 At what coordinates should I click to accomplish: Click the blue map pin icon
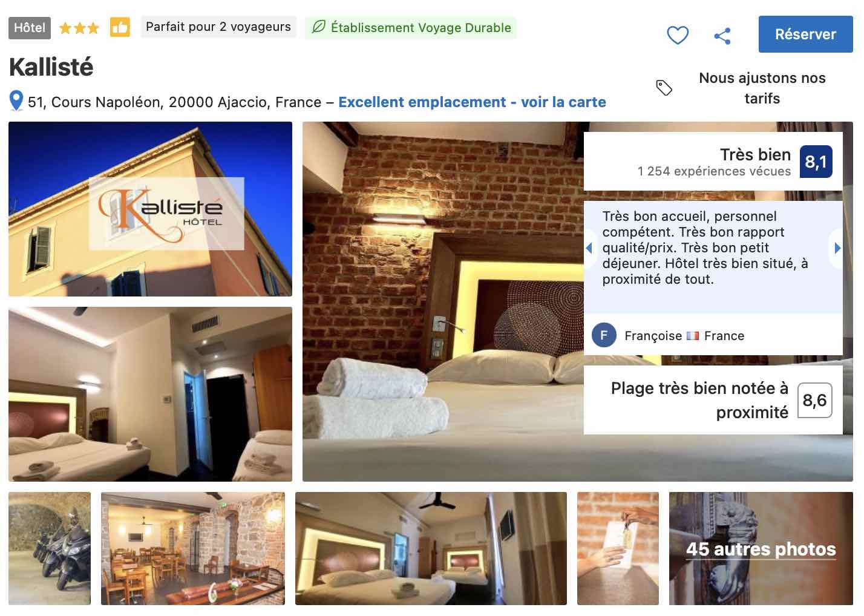(16, 100)
